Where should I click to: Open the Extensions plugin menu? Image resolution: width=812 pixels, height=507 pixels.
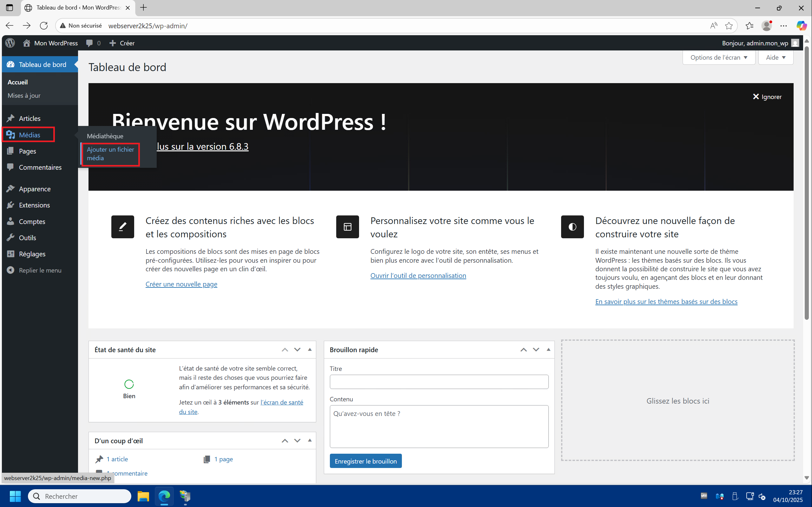(34, 205)
